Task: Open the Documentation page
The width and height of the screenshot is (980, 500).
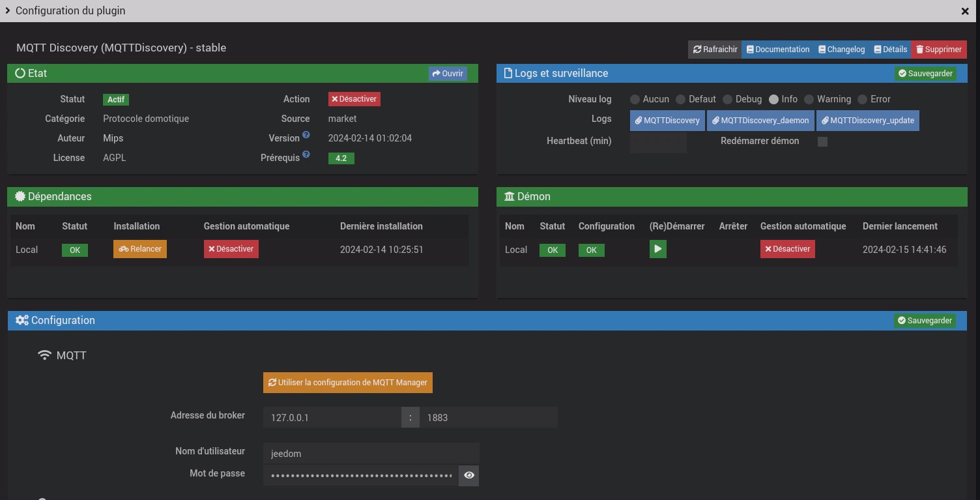Action: coord(778,50)
